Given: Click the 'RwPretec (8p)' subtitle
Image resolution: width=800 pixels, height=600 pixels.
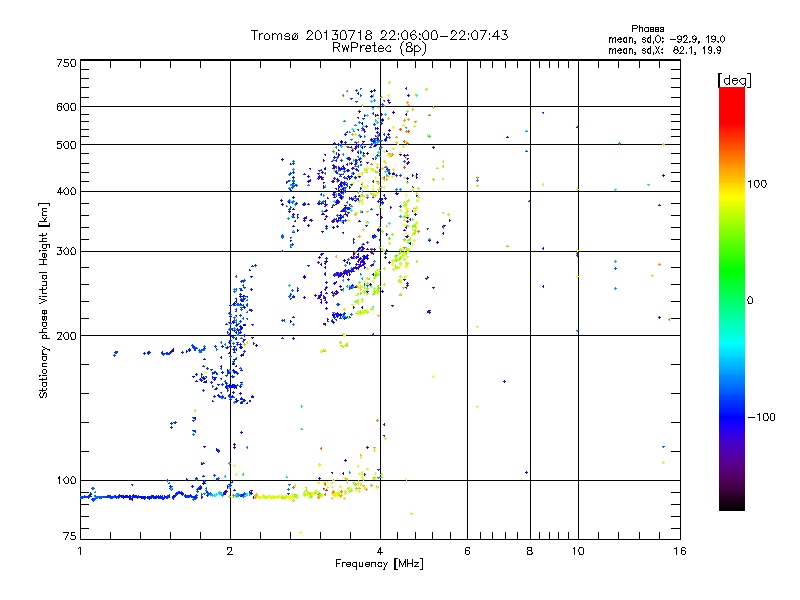Looking at the screenshot, I should (379, 48).
